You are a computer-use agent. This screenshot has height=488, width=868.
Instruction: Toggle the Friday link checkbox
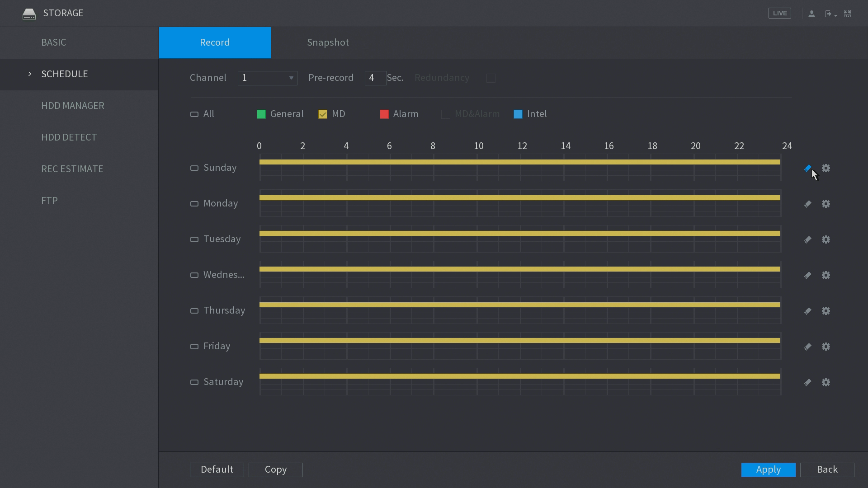tap(194, 347)
